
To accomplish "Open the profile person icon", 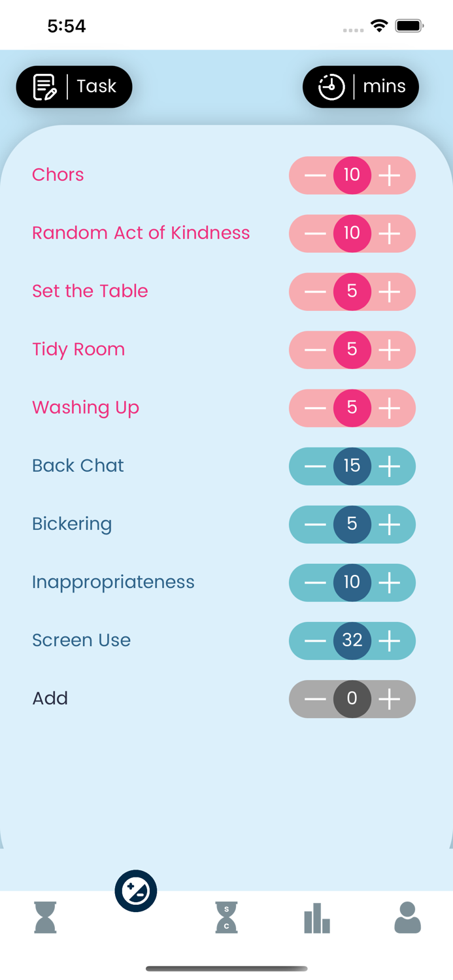I will pos(407,917).
